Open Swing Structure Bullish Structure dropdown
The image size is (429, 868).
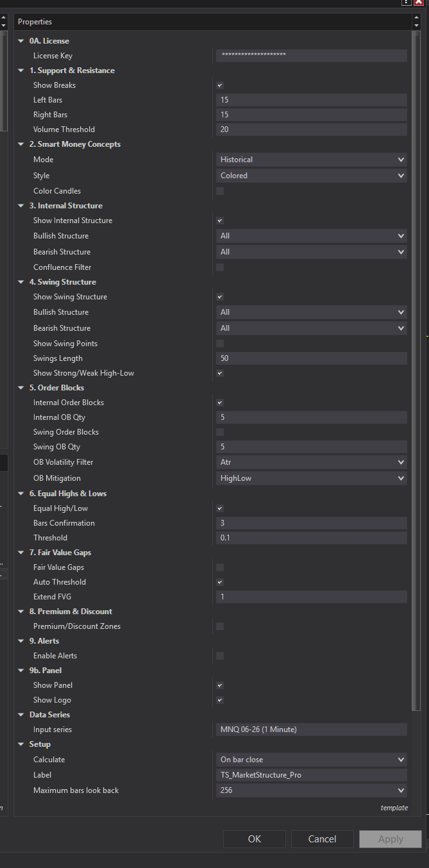click(312, 312)
